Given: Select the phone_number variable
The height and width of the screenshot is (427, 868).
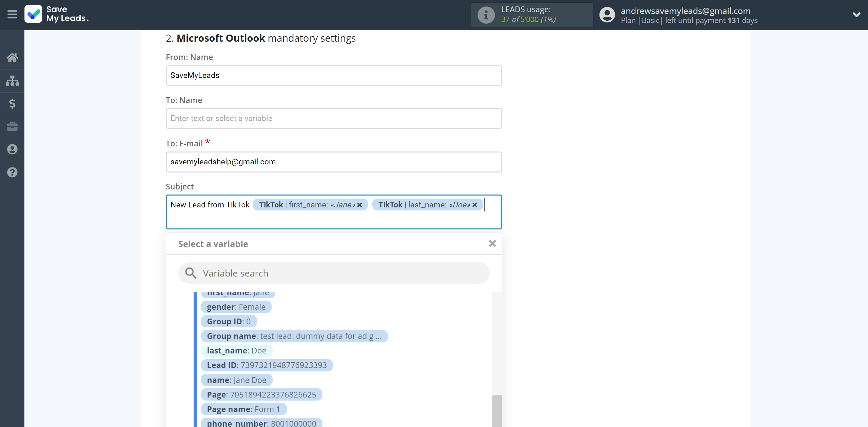Looking at the screenshot, I should [261, 423].
